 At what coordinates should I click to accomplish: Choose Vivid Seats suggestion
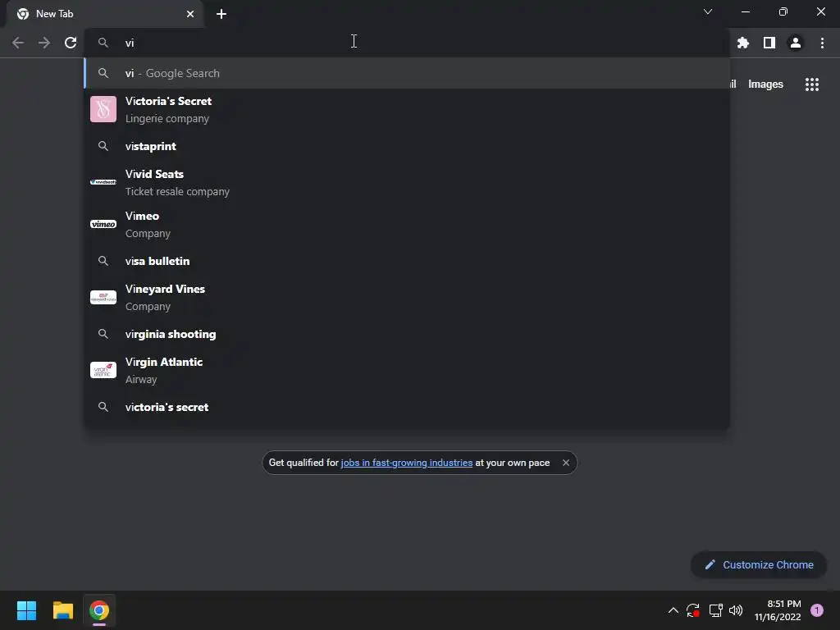click(407, 182)
